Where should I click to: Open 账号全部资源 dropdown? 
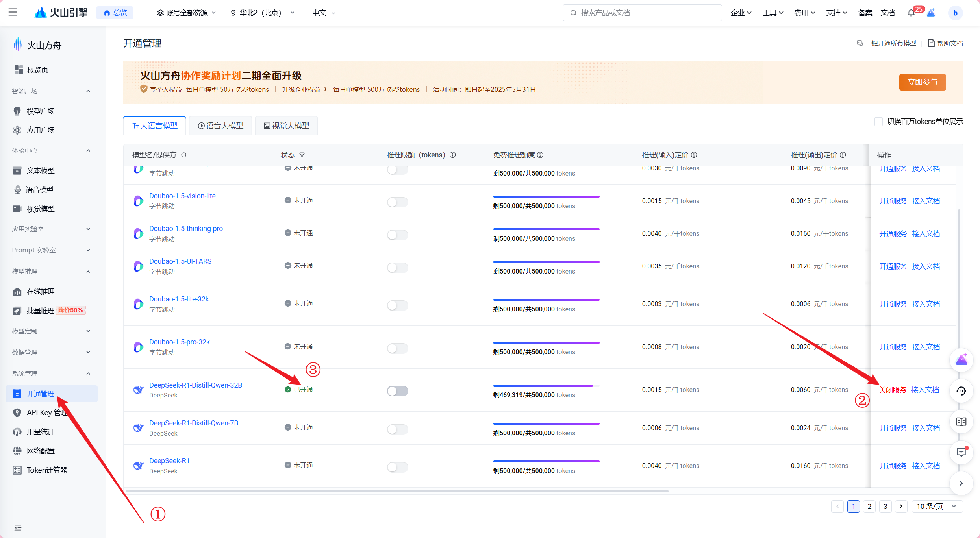(187, 13)
